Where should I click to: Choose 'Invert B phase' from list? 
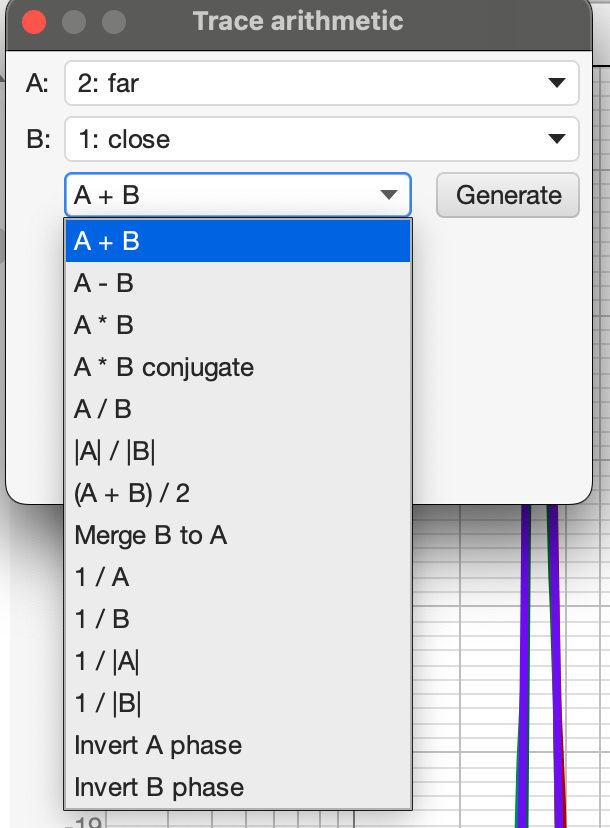[x=238, y=787]
